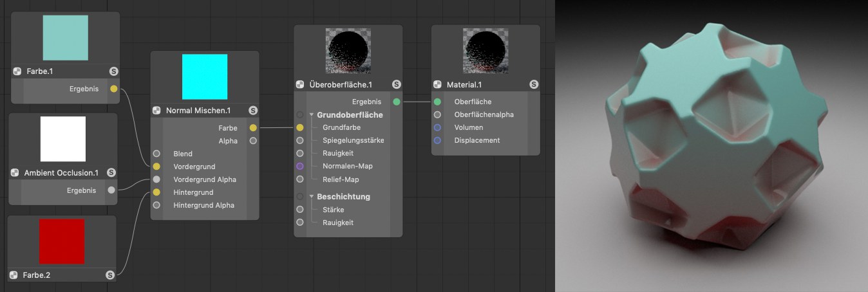The height and width of the screenshot is (292, 868).
Task: Click the dark group port left of Grundoberfläche
Action: coord(300,114)
